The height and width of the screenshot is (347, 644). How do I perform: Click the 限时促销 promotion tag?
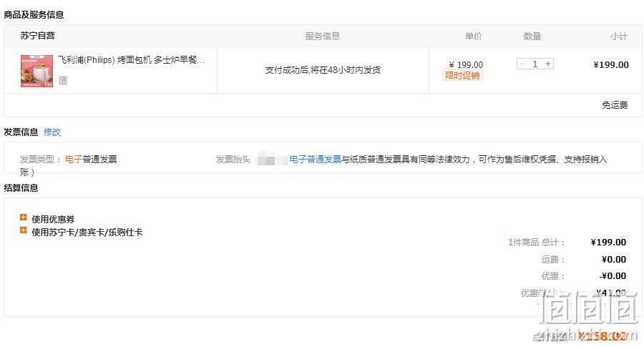tap(462, 76)
